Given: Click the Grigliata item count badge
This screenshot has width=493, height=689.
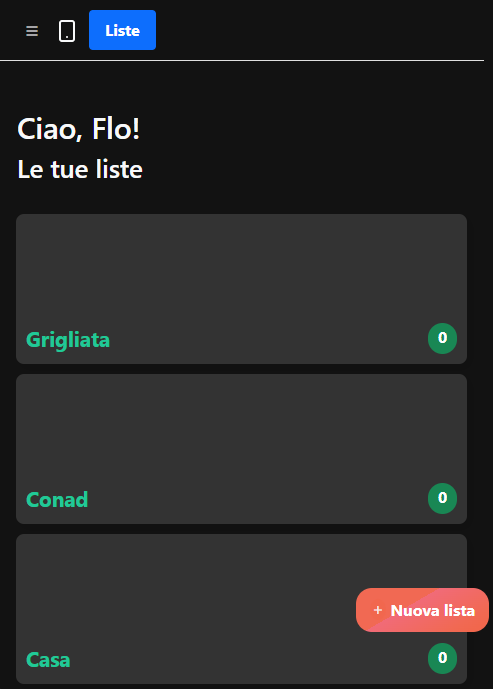Looking at the screenshot, I should point(442,338).
